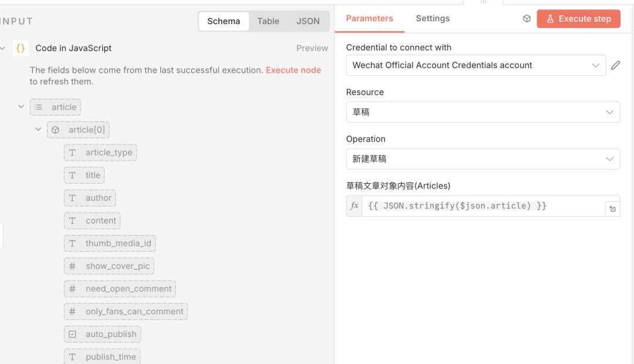Select the T type icon next to title
Screen dimensions: 634x364
pos(73,175)
